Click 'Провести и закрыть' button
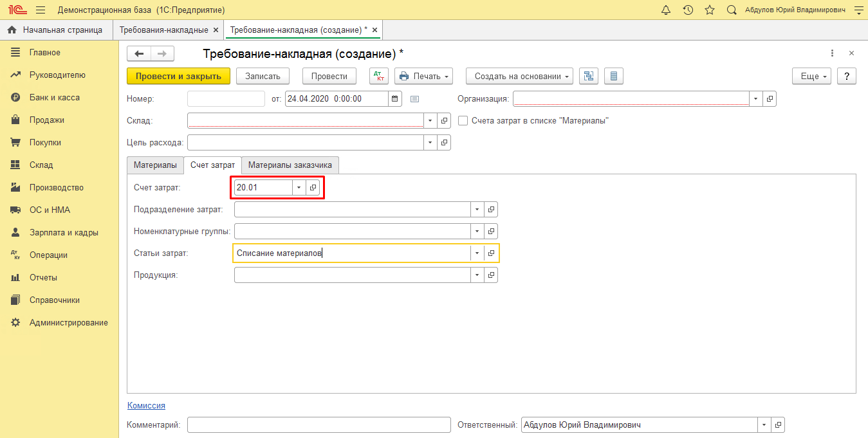 point(178,76)
